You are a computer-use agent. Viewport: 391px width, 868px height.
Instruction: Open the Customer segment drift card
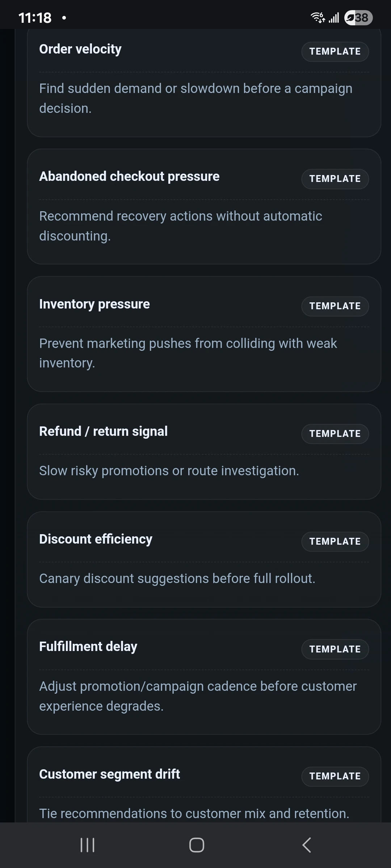pyautogui.click(x=109, y=774)
